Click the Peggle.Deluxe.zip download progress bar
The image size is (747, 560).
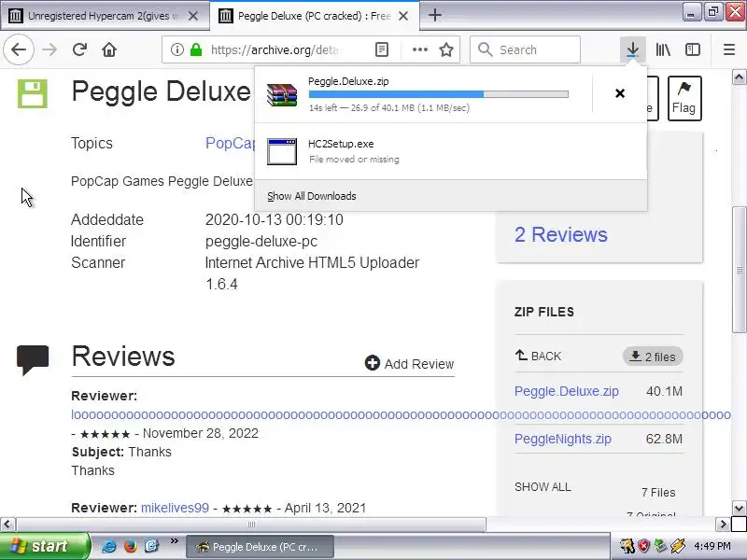pos(438,94)
